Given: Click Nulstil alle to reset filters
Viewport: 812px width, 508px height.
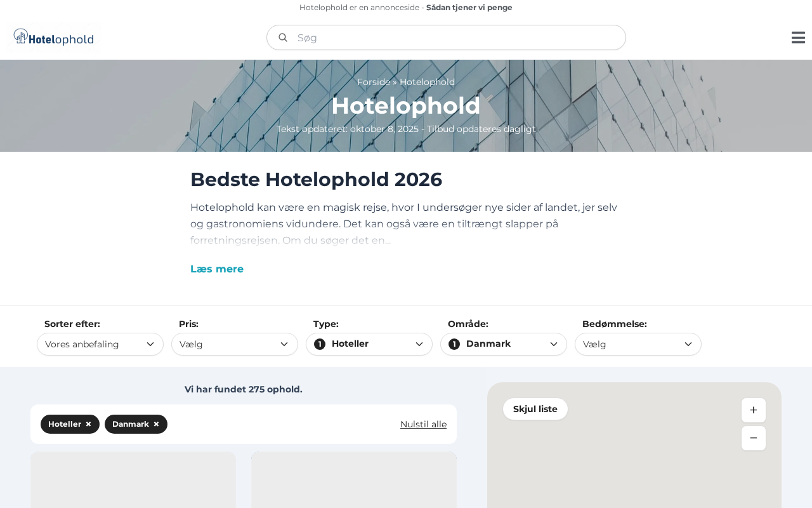Looking at the screenshot, I should click(423, 424).
